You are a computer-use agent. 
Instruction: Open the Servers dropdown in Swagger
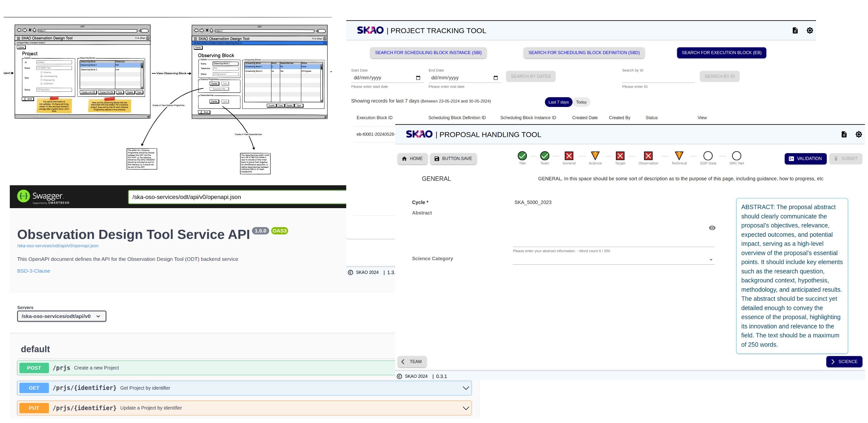[x=62, y=316]
